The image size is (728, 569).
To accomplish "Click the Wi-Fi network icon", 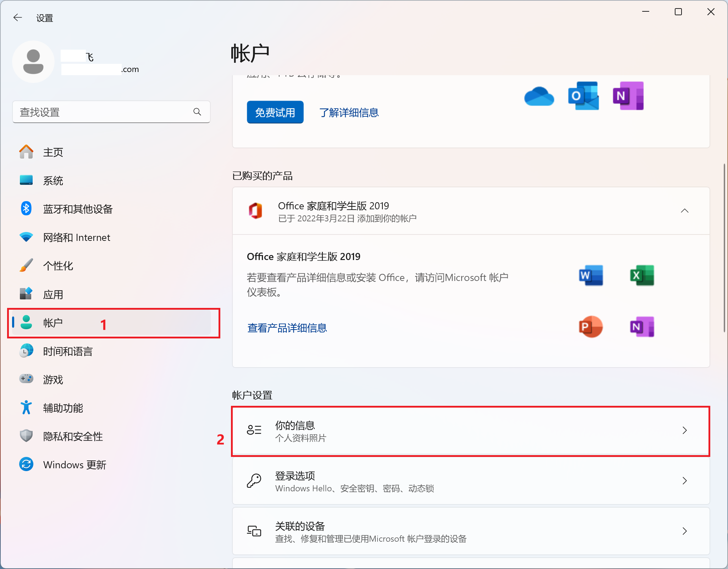I will pos(26,237).
